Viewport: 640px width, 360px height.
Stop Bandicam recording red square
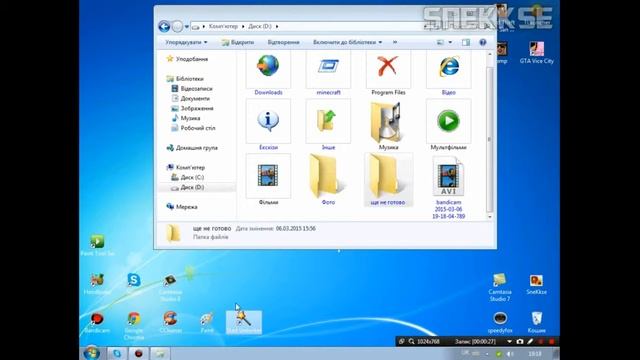tap(551, 341)
